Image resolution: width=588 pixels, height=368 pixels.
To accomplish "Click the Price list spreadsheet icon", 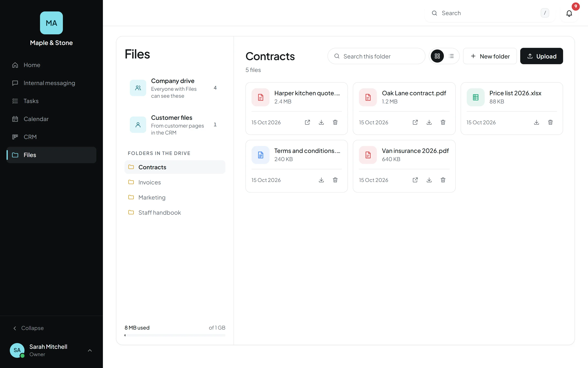I will pyautogui.click(x=476, y=97).
